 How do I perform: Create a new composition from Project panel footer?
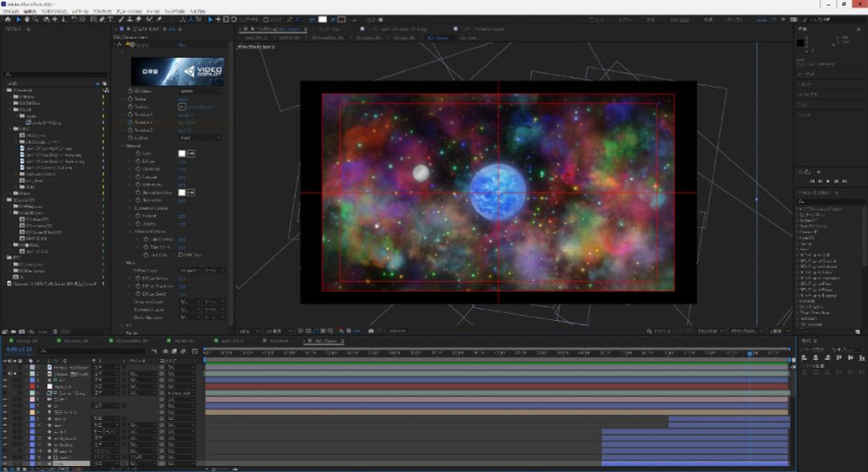click(x=23, y=331)
